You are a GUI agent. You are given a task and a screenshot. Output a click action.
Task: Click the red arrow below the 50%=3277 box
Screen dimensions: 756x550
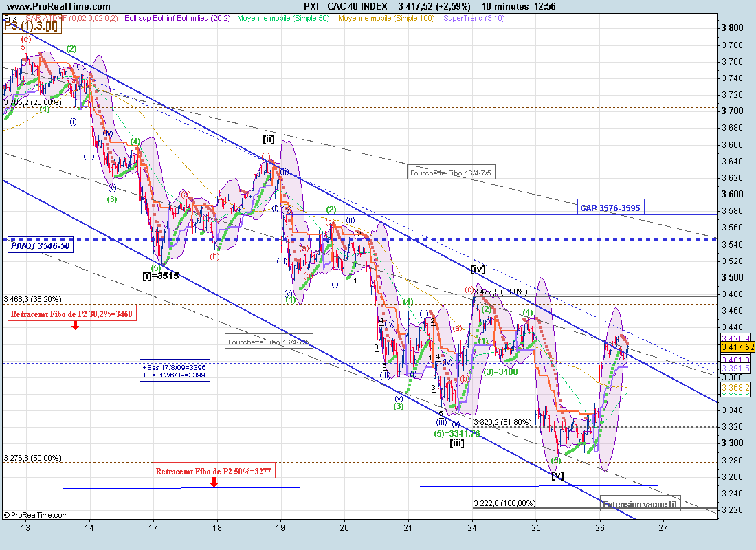click(x=214, y=482)
